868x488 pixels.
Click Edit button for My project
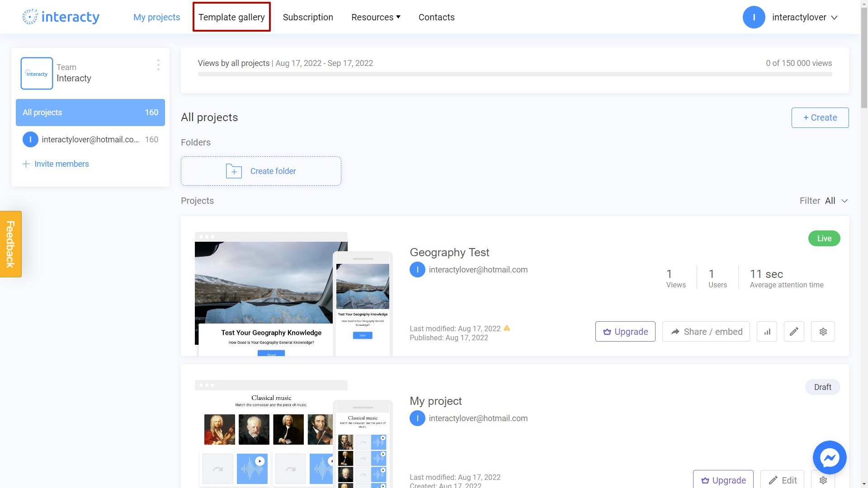(782, 479)
